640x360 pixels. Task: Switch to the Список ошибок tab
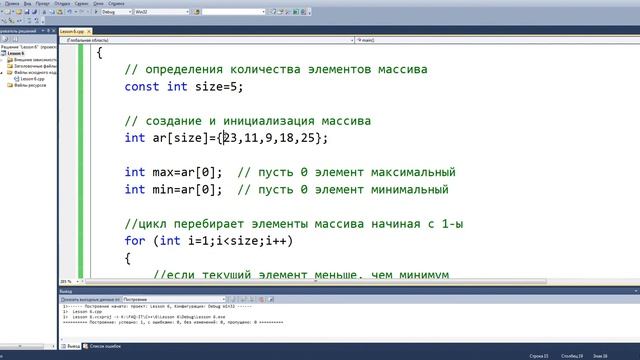pyautogui.click(x=102, y=346)
